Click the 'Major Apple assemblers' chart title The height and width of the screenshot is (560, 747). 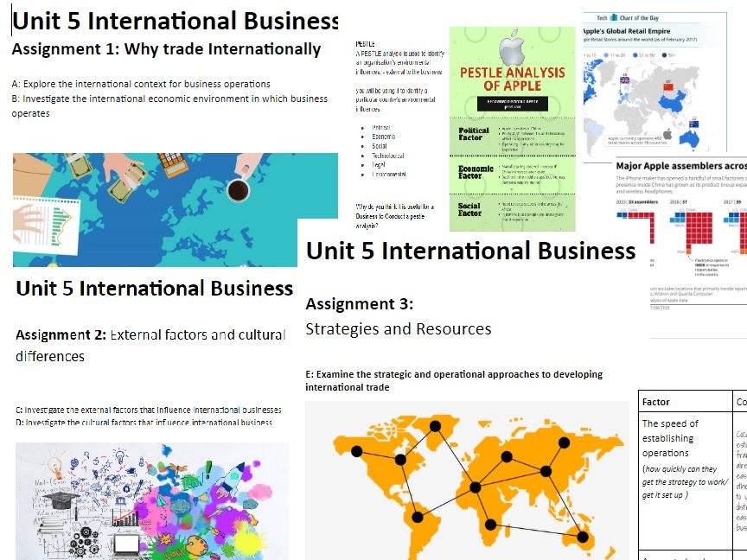click(x=681, y=166)
